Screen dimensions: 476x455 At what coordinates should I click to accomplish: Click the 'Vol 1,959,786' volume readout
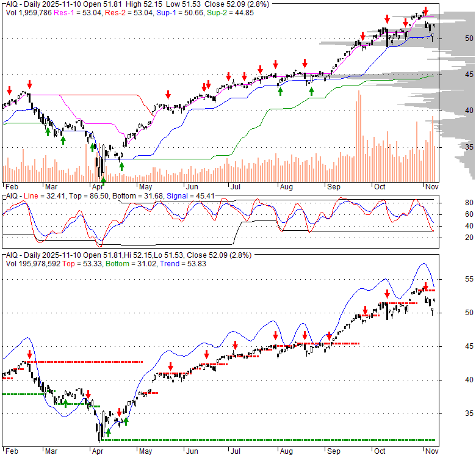click(x=29, y=13)
